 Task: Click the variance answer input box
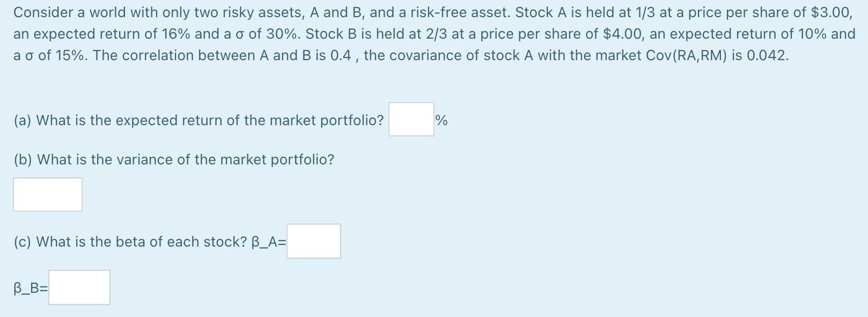pos(47,194)
